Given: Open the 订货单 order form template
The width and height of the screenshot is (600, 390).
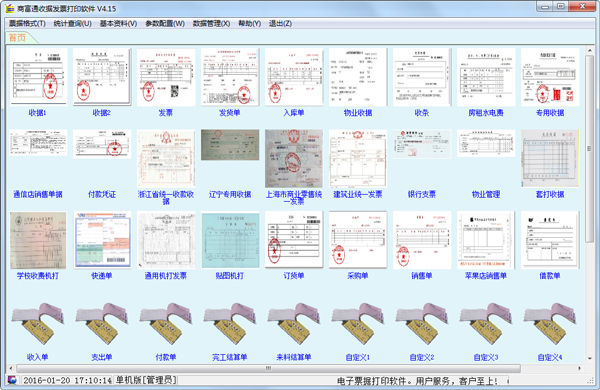Looking at the screenshot, I should [294, 240].
